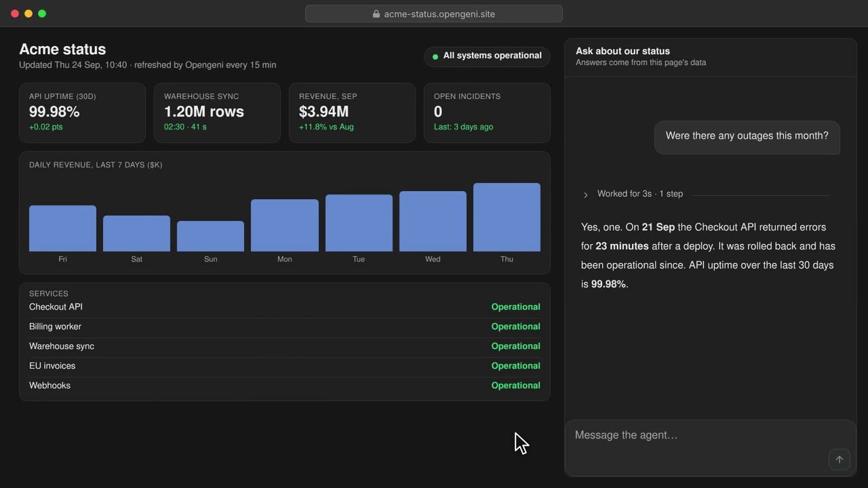Click the green status dot indicator

tap(435, 57)
